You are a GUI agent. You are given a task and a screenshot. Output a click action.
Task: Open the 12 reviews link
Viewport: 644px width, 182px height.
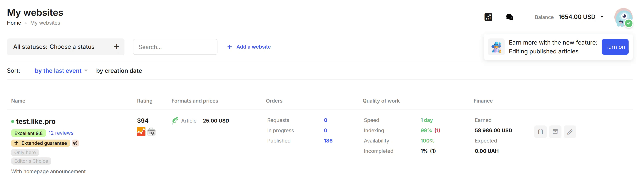click(x=61, y=133)
